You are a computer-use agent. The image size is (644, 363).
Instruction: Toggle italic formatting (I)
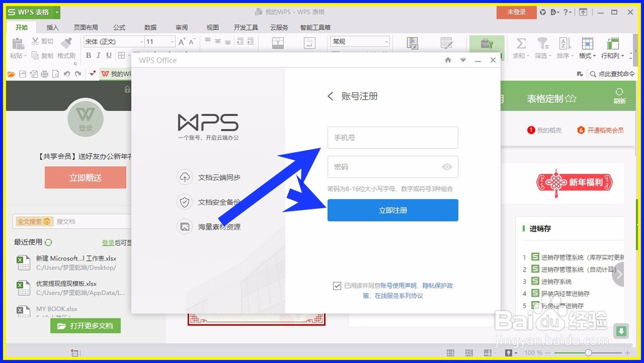(99, 55)
